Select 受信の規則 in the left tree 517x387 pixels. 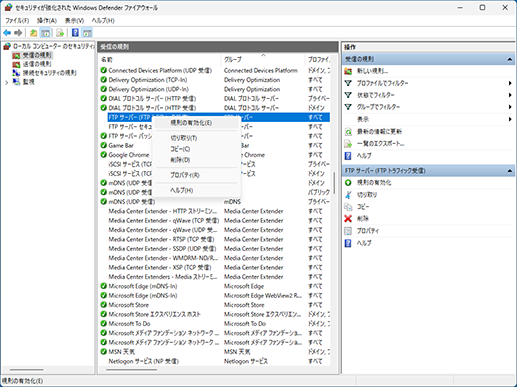tap(37, 55)
